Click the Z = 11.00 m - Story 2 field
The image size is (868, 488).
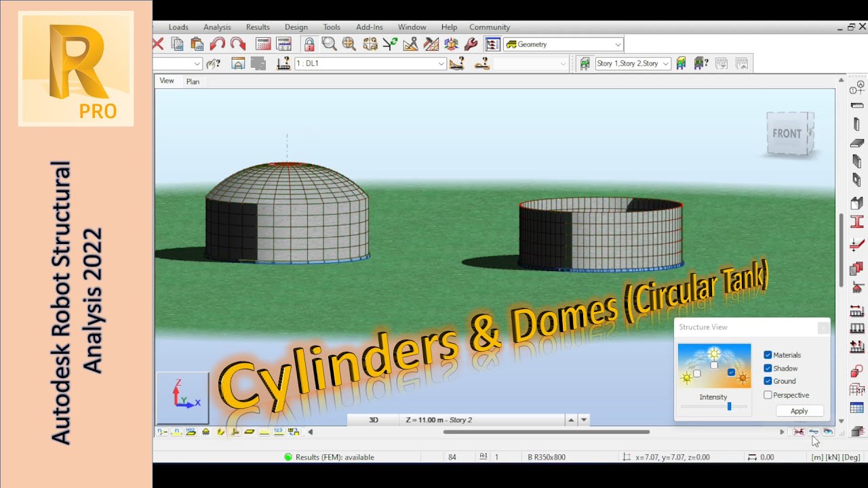(483, 420)
